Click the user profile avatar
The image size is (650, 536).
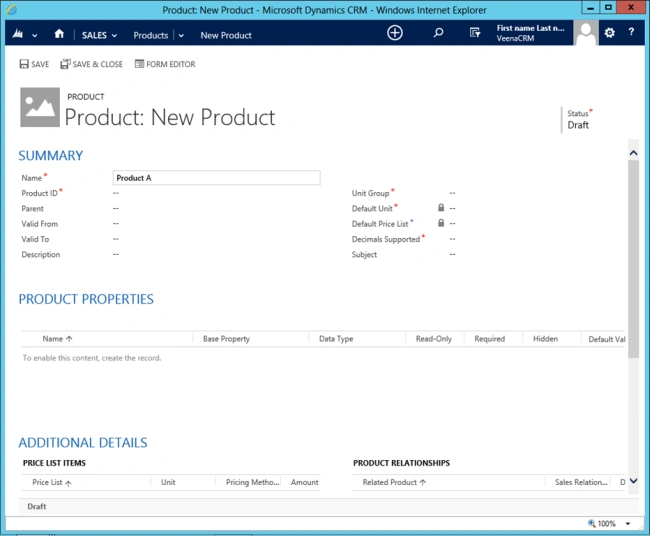586,33
